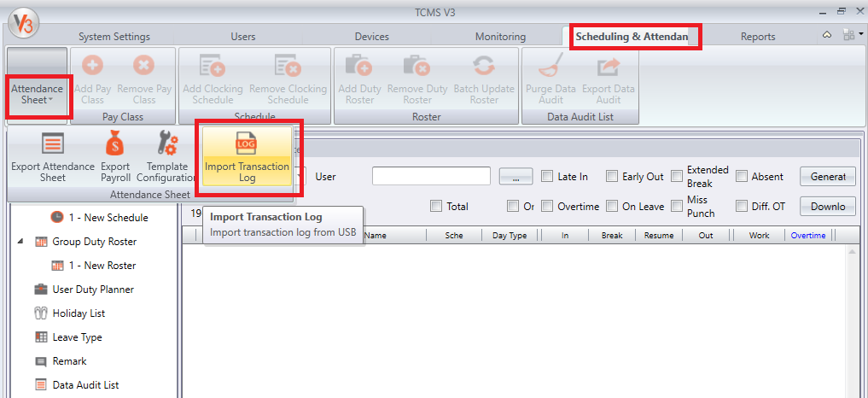Open the Devices tab

click(x=372, y=37)
